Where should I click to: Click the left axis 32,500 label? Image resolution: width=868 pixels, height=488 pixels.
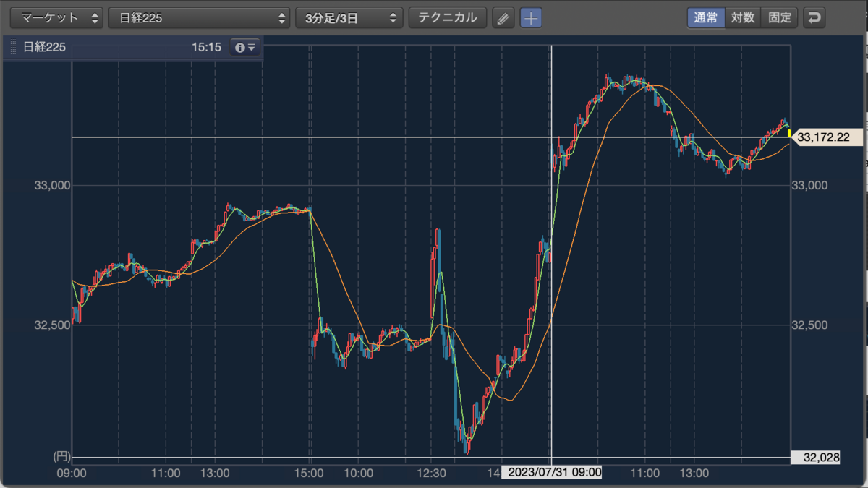(51, 325)
